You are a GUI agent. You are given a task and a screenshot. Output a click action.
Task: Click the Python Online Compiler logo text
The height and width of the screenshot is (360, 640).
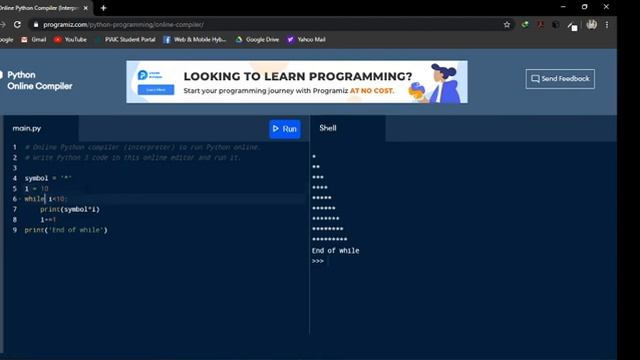(39, 80)
